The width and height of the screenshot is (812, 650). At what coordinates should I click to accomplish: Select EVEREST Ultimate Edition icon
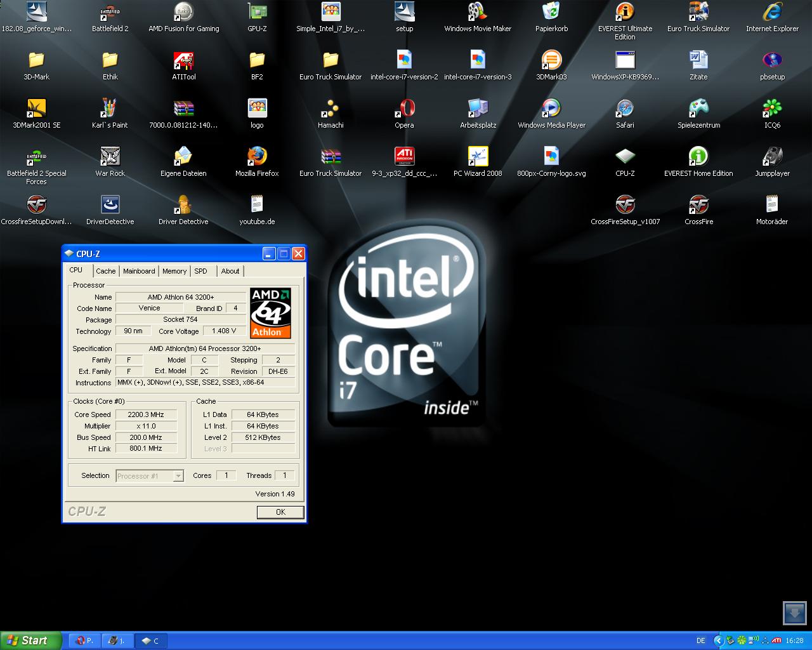[x=625, y=21]
